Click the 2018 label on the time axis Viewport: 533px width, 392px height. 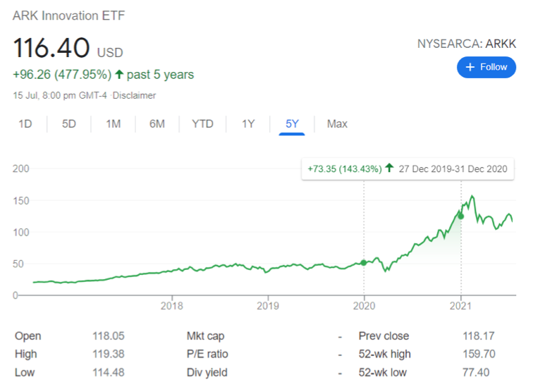point(172,305)
